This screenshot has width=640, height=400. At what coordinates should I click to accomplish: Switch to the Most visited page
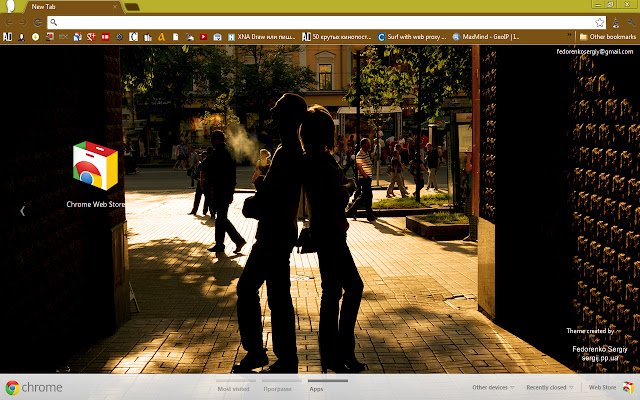tap(234, 388)
